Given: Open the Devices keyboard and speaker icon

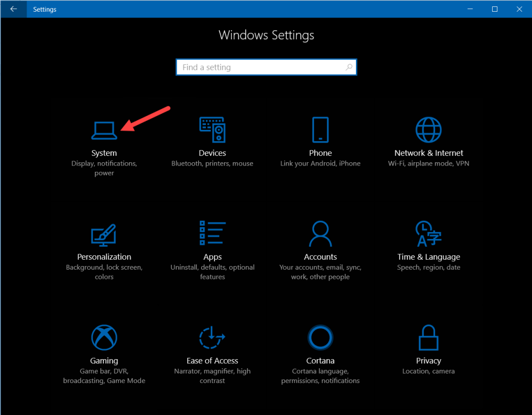Looking at the screenshot, I should point(212,130).
